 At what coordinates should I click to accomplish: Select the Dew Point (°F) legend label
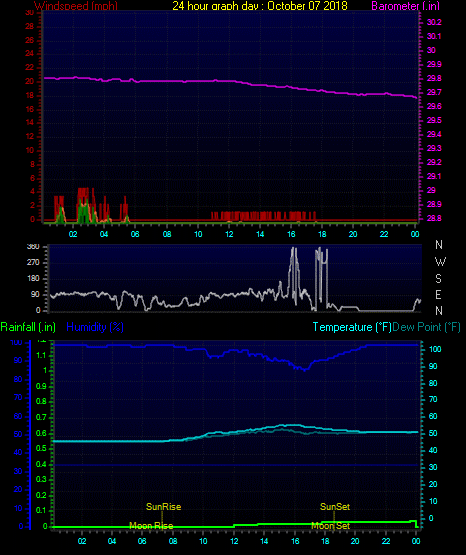point(426,327)
